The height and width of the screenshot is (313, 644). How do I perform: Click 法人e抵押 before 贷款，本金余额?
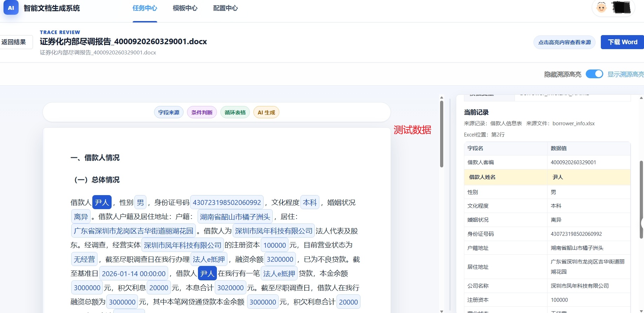[279, 273]
